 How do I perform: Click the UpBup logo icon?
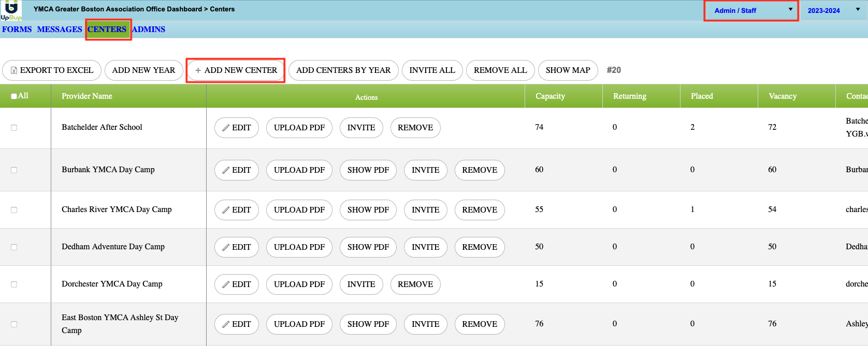coord(11,10)
